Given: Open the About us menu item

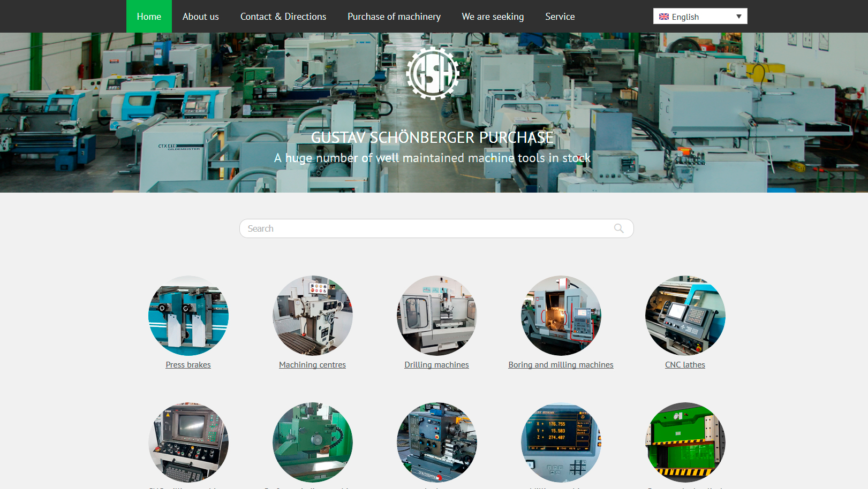Looking at the screenshot, I should click(x=200, y=17).
